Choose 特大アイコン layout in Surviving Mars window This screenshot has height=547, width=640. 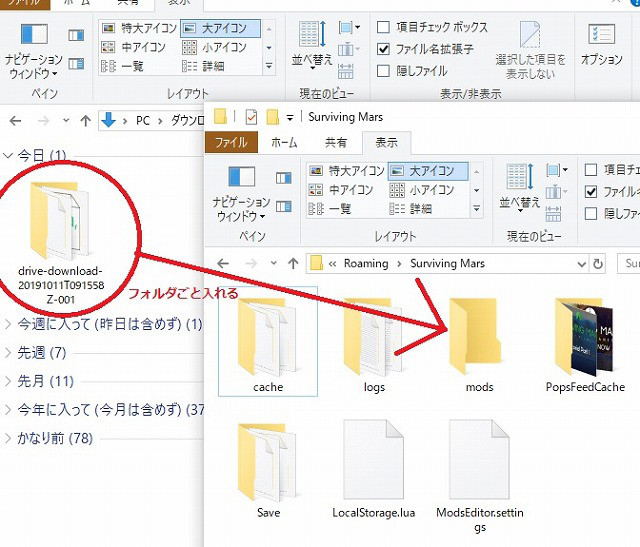click(347, 171)
